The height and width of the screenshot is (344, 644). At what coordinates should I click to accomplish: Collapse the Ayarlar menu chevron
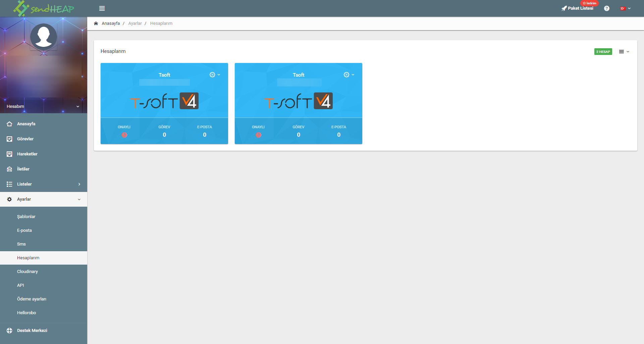(79, 199)
